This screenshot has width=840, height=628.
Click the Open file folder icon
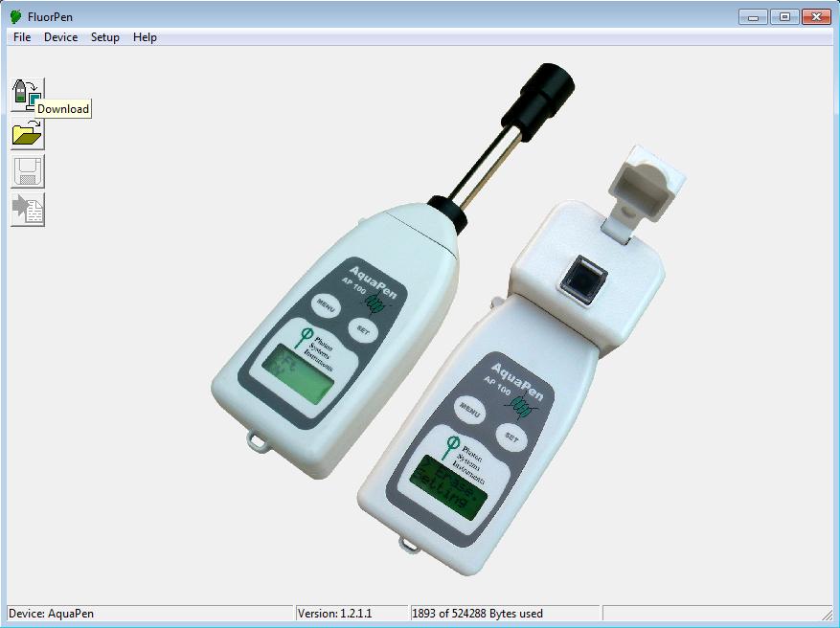pos(28,133)
